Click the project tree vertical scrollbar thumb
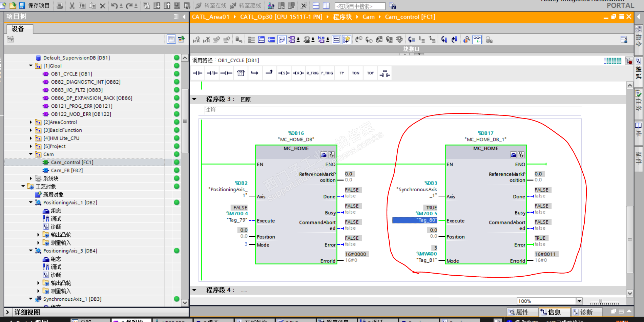The image size is (644, 322). (185, 121)
